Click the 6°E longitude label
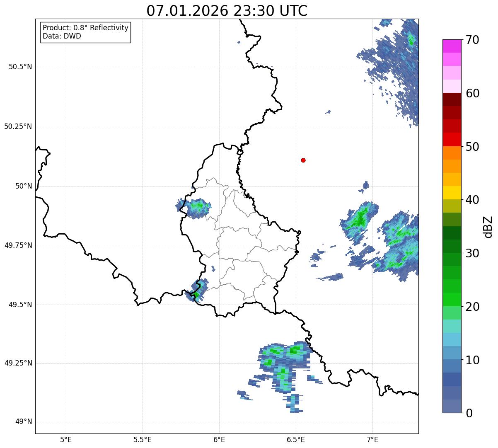This screenshot has height=448, width=498. 219,440
